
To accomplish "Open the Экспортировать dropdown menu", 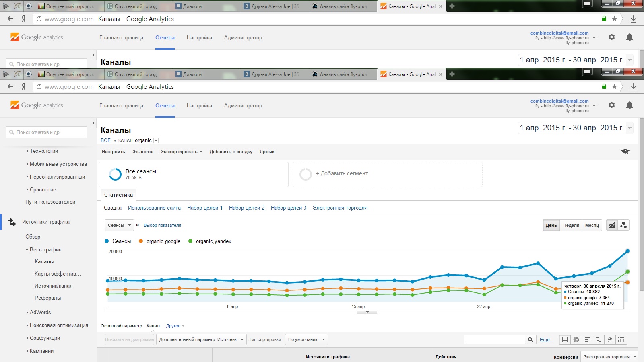I will [x=182, y=152].
